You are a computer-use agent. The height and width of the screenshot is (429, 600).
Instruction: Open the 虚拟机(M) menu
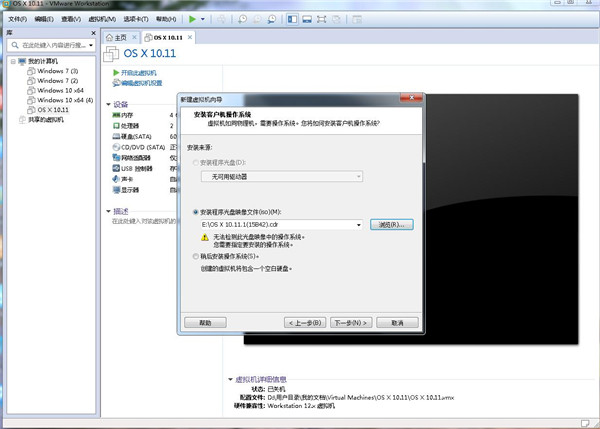pos(100,18)
